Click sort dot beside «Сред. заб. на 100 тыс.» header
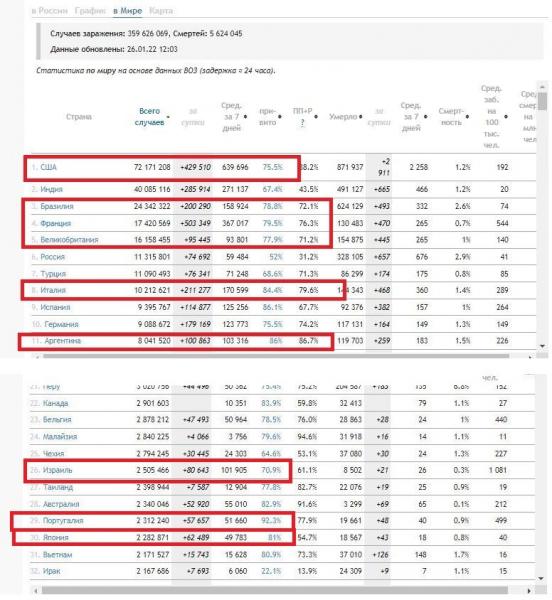This screenshot has height=600, width=552. (506, 117)
